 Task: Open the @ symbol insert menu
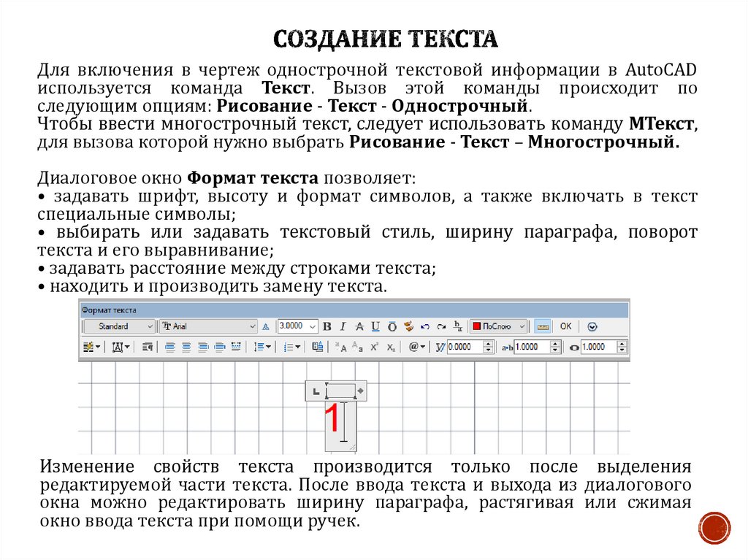[x=416, y=348]
